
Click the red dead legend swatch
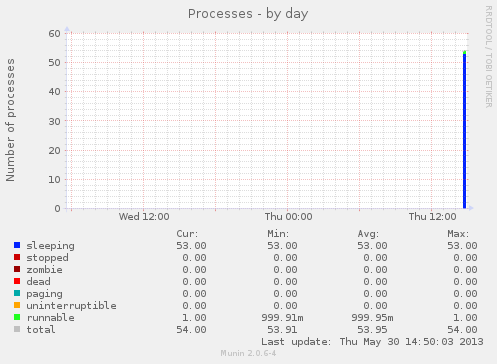pyautogui.click(x=17, y=281)
